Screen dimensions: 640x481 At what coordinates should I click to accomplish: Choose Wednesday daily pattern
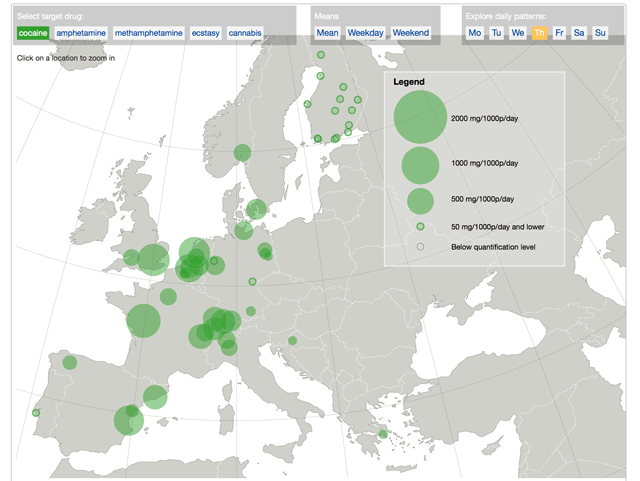[518, 33]
